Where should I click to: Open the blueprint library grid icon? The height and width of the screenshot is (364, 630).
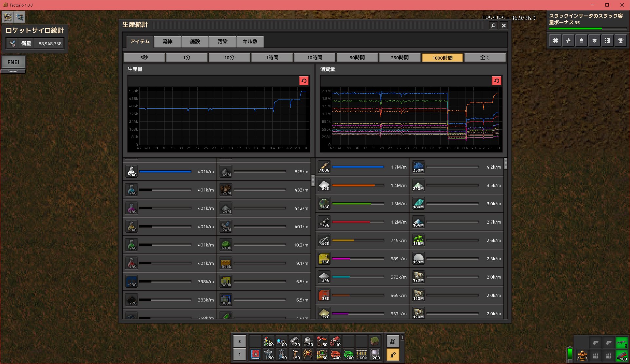click(x=608, y=41)
